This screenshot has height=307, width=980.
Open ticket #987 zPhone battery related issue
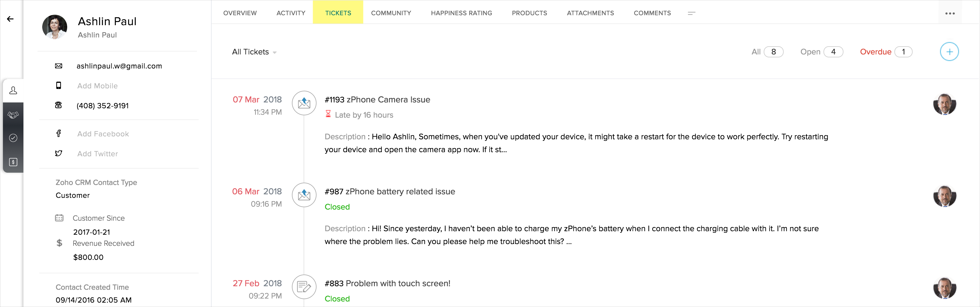(x=389, y=191)
